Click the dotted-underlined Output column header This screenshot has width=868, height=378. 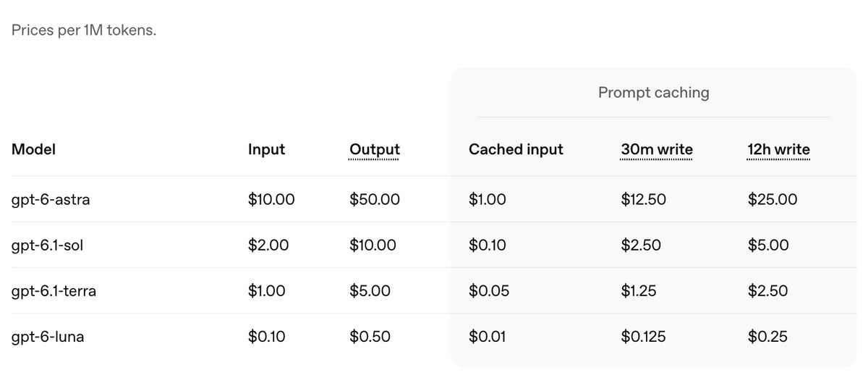coord(374,149)
